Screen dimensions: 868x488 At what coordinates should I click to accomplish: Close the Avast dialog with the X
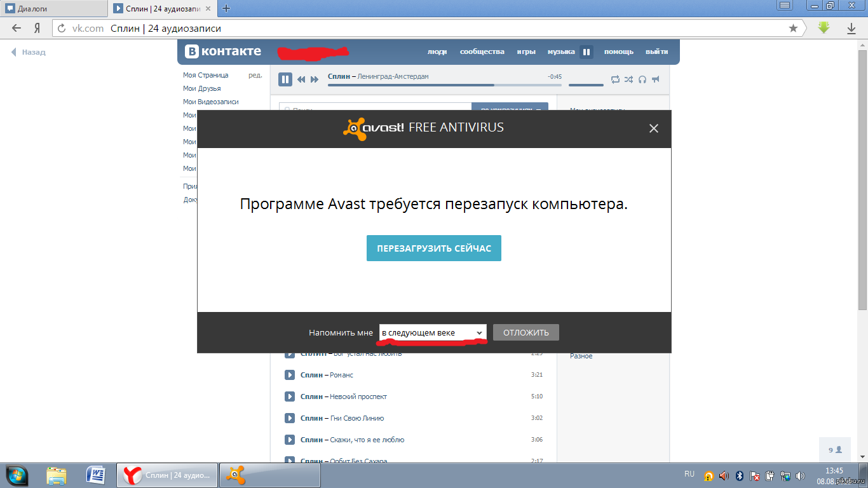pos(654,128)
